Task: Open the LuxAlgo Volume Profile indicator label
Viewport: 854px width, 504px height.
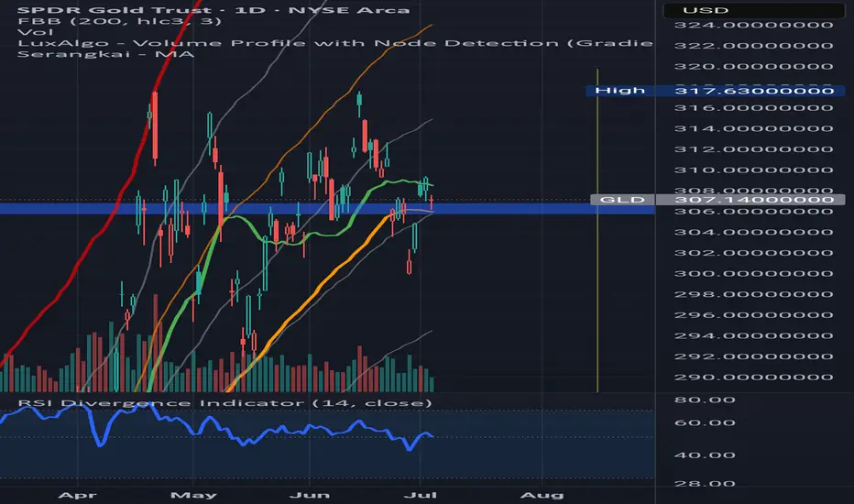Action: point(335,43)
